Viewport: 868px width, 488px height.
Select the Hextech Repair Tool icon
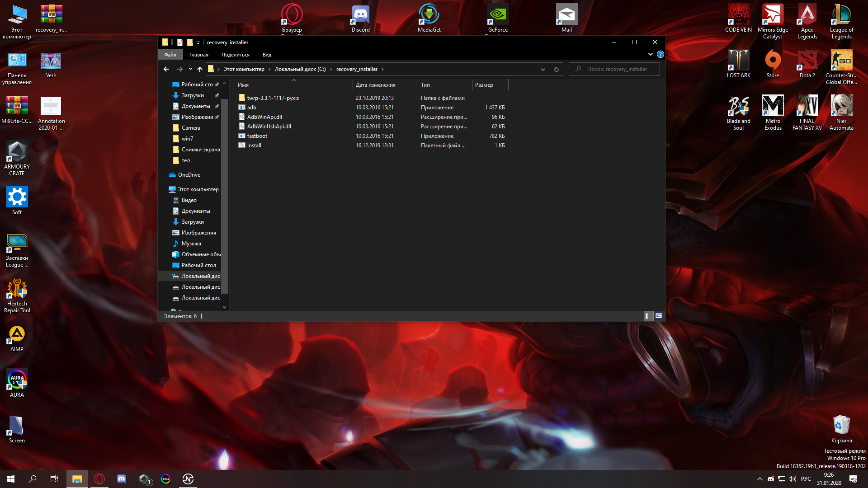pos(17,296)
